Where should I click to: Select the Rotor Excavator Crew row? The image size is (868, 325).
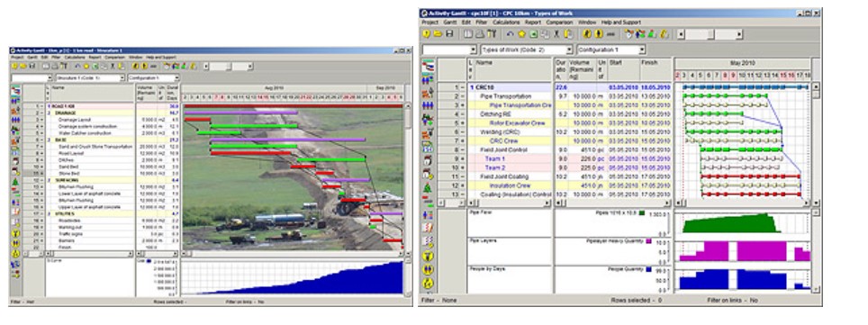point(510,123)
